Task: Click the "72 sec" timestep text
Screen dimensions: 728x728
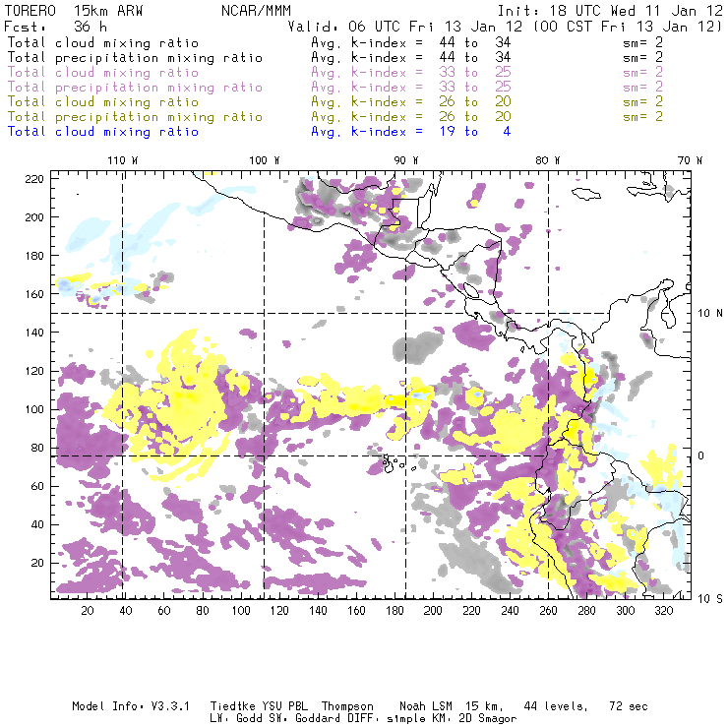Action: [629, 706]
